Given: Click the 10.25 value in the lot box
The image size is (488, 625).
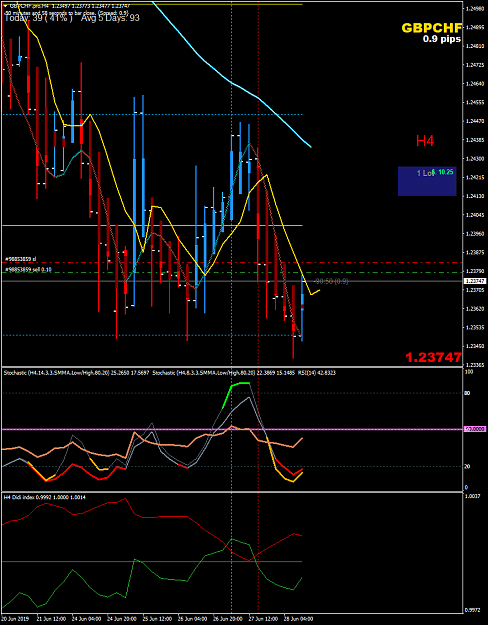Looking at the screenshot, I should [x=445, y=172].
